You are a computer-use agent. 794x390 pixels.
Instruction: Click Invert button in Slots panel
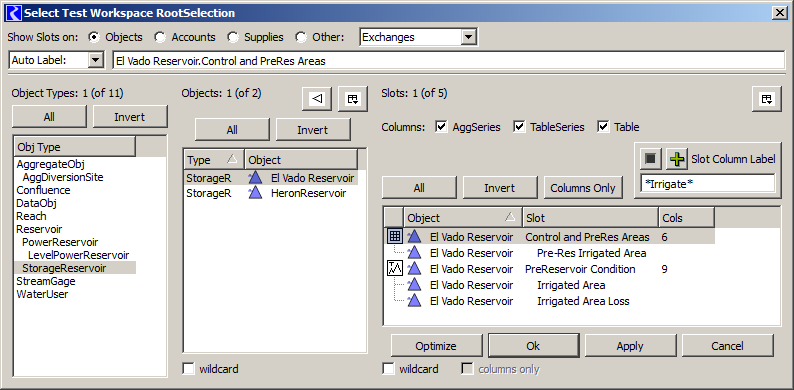(x=500, y=188)
